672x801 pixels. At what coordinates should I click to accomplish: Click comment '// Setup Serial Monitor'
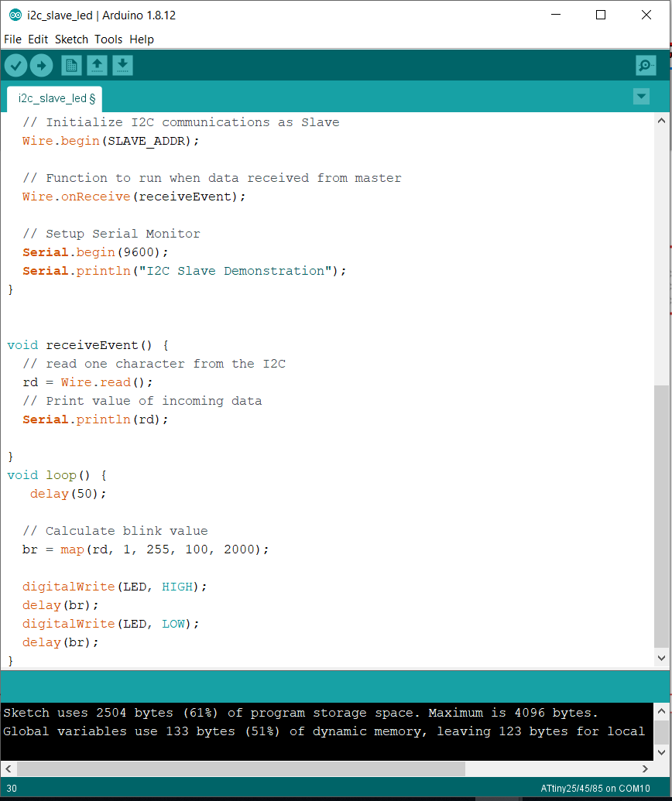click(111, 234)
